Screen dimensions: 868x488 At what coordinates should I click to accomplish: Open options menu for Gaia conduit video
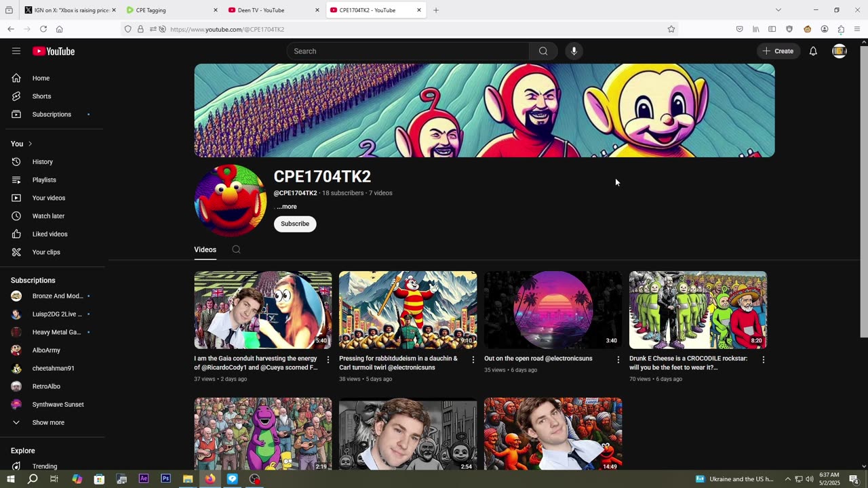pos(328,360)
